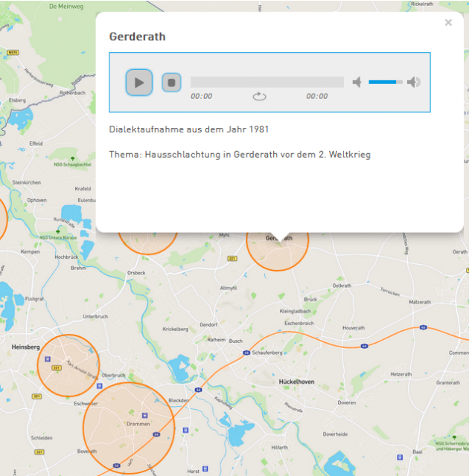
Task: Click the Effeld place label
Action: tap(36, 144)
